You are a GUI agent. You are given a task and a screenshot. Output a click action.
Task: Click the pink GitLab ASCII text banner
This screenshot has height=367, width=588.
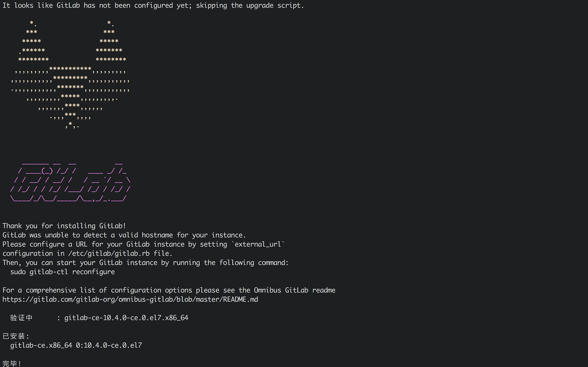click(70, 181)
